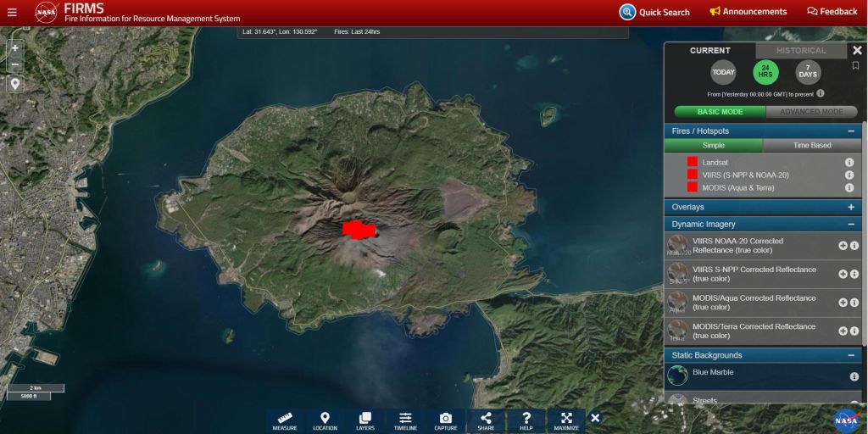Open Quick Search
The height and width of the screenshot is (434, 868).
coord(654,12)
